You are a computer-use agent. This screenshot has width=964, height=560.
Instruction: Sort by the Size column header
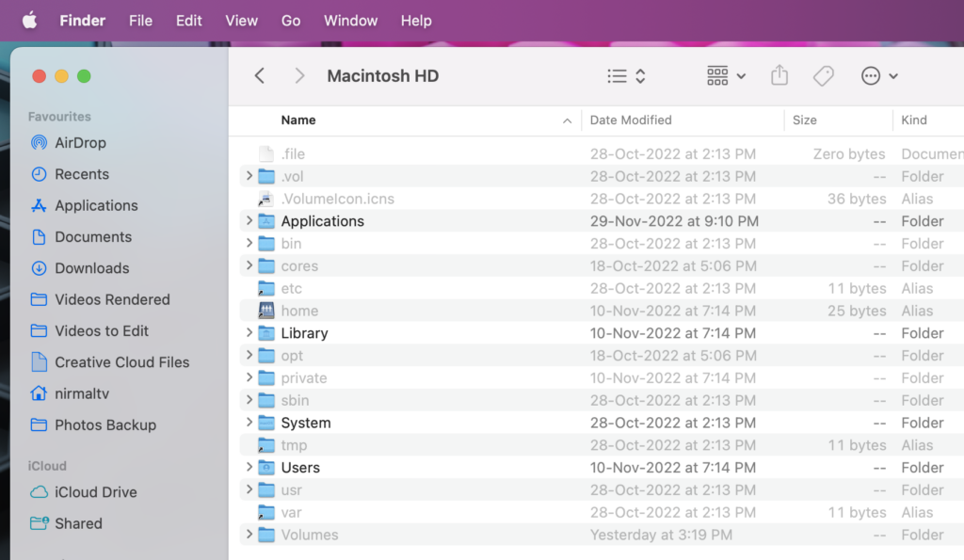point(804,120)
